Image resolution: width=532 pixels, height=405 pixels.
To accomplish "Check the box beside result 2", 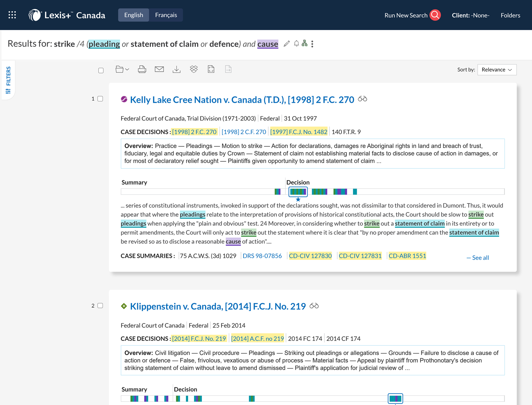I will point(100,306).
